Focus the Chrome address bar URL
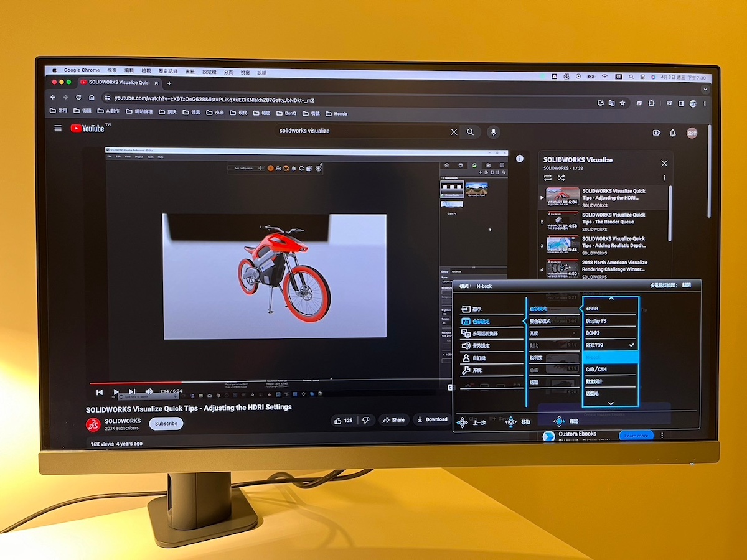 tap(214, 99)
